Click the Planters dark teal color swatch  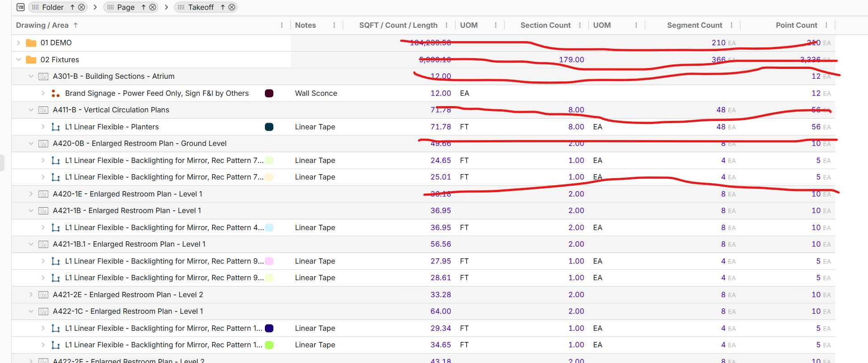point(269,127)
